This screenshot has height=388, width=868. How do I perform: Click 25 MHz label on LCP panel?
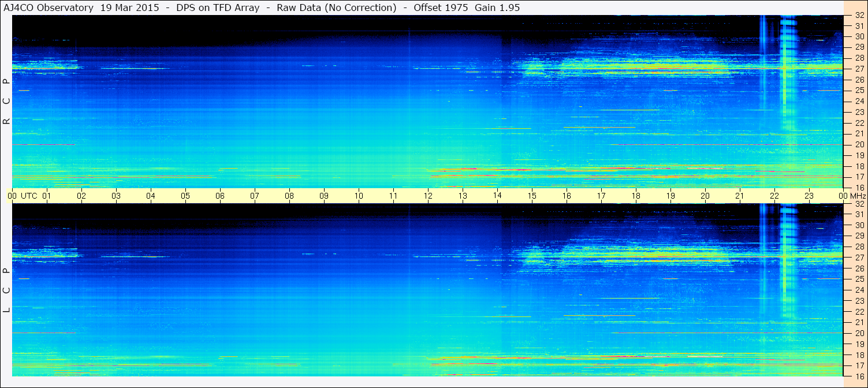[x=859, y=279]
